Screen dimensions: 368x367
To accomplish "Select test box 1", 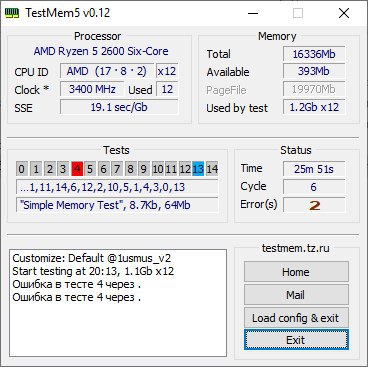I will tap(36, 169).
